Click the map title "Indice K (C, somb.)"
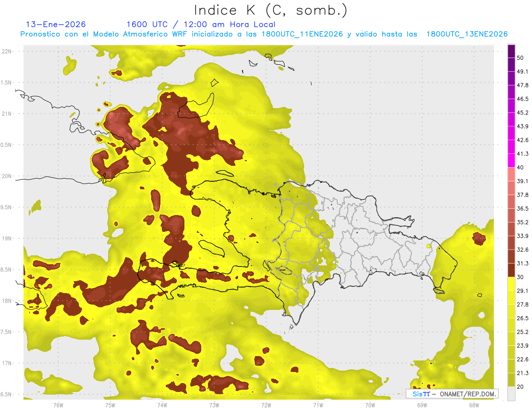This screenshot has width=532, height=411. click(x=270, y=11)
